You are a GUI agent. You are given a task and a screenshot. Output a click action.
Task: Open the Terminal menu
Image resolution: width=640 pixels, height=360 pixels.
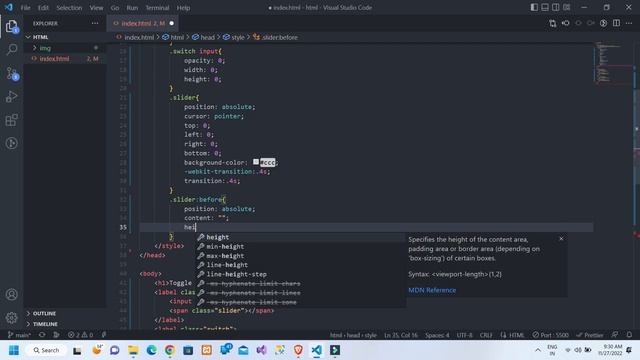157,7
